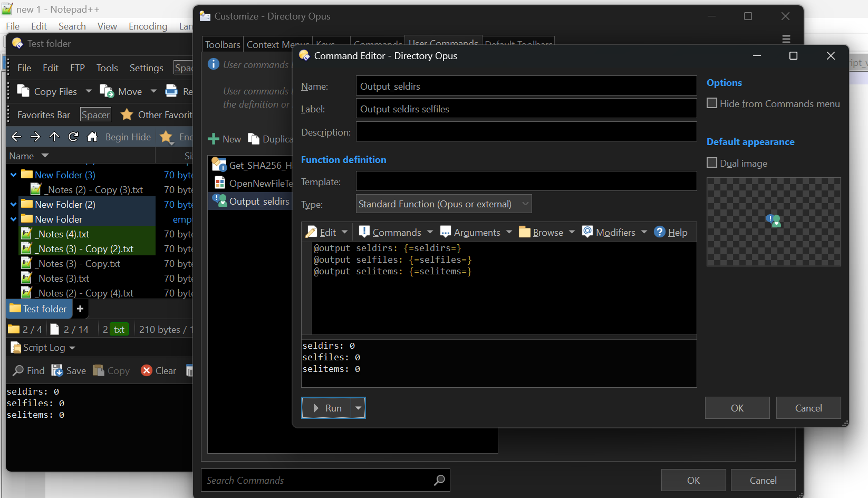Click the Help question mark icon
The height and width of the screenshot is (498, 868).
[x=659, y=232]
